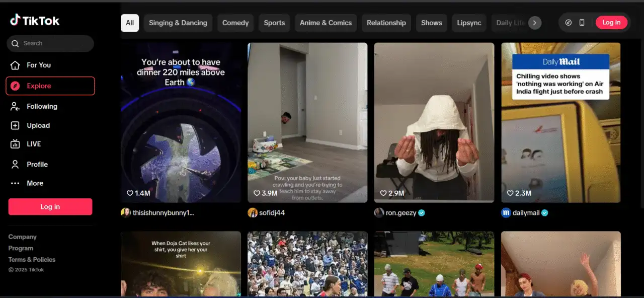Click the heart icon showing 2.3M likes
This screenshot has height=298, width=644.
[x=510, y=193]
